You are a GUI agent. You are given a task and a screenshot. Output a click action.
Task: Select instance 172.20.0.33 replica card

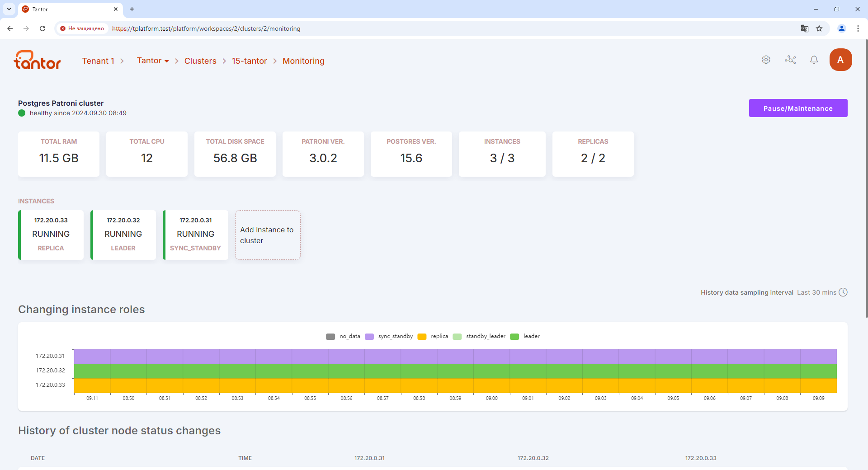pyautogui.click(x=51, y=235)
